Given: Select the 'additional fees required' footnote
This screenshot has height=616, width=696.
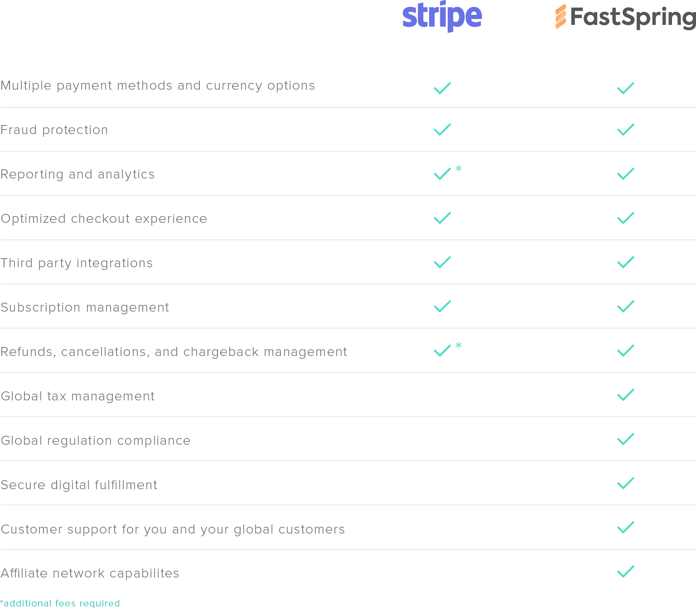Looking at the screenshot, I should tap(60, 603).
